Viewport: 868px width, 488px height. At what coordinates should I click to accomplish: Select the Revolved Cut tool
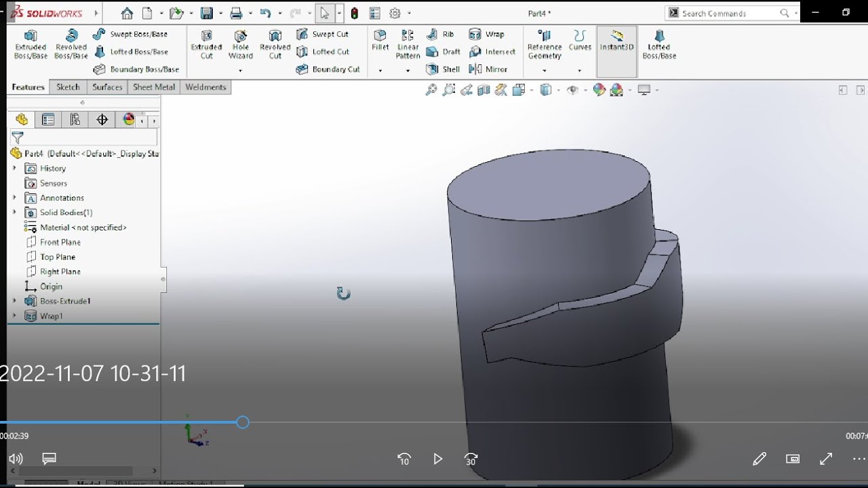[275, 45]
